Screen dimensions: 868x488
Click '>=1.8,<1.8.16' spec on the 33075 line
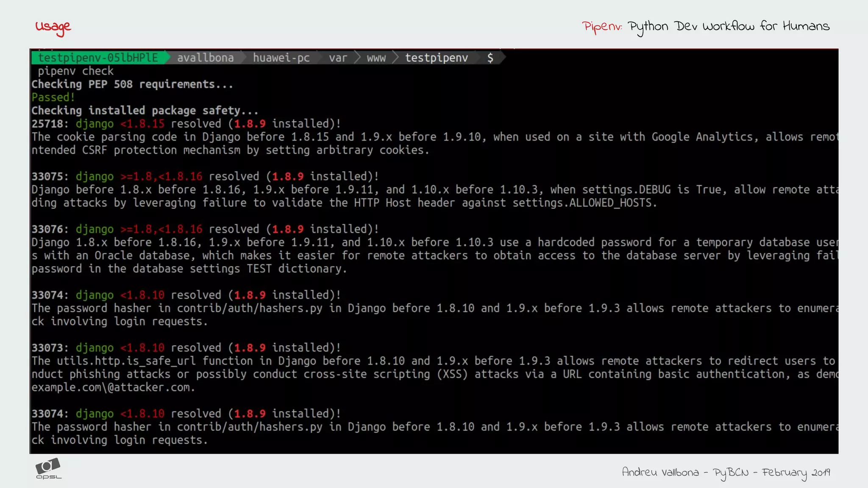point(161,176)
